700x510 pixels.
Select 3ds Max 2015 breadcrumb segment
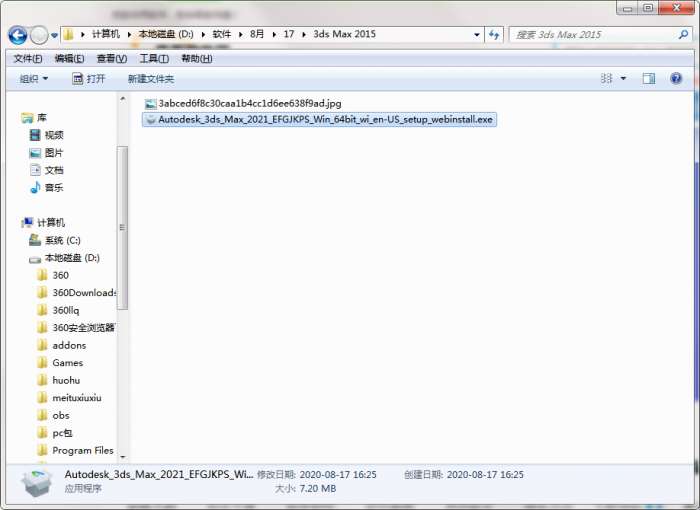(344, 34)
